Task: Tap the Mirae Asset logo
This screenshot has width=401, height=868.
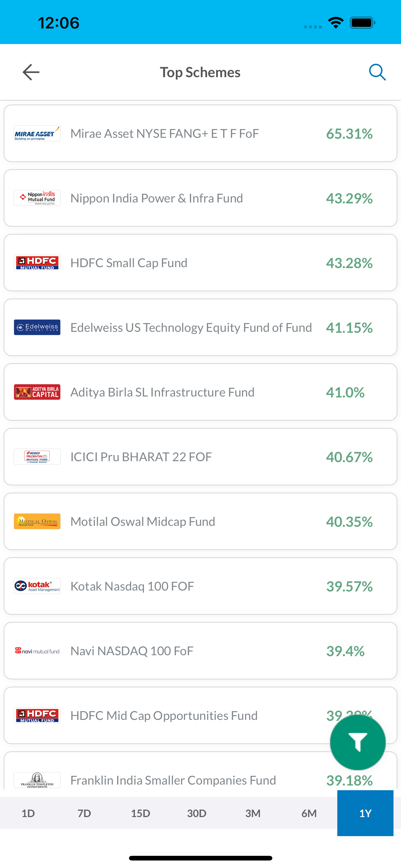Action: coord(37,133)
